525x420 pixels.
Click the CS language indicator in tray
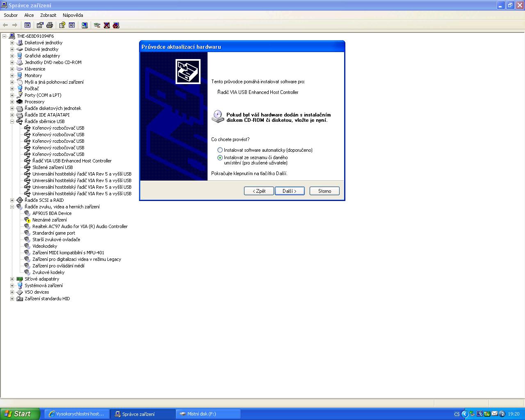457,414
